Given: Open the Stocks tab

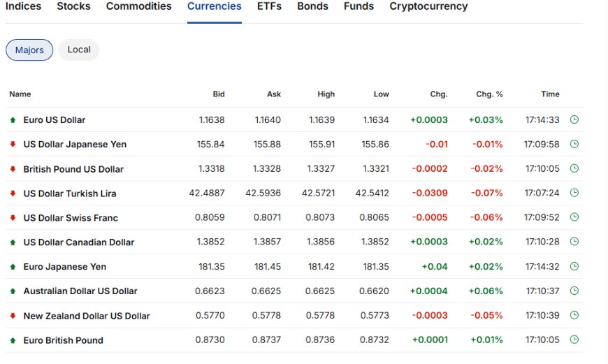Looking at the screenshot, I should coord(73,6).
